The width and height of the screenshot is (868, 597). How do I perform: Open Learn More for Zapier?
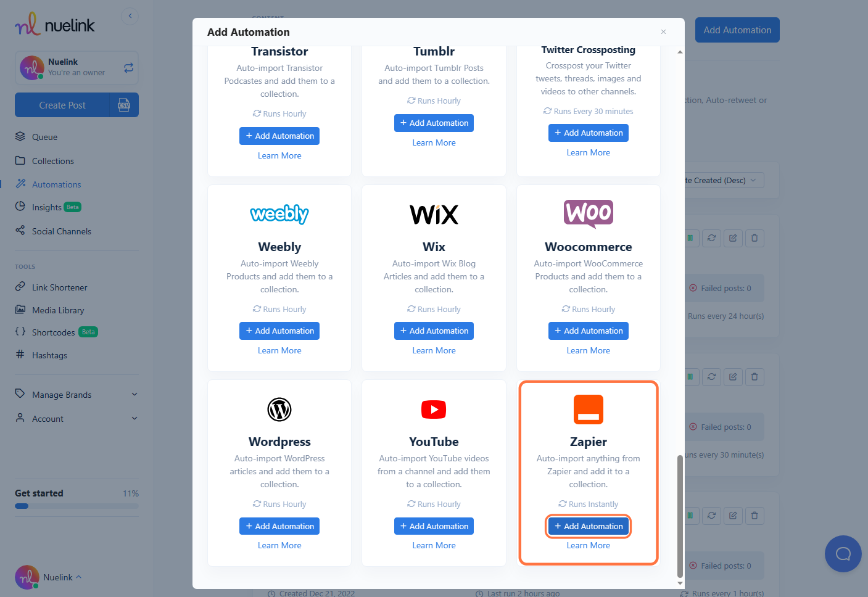tap(589, 545)
